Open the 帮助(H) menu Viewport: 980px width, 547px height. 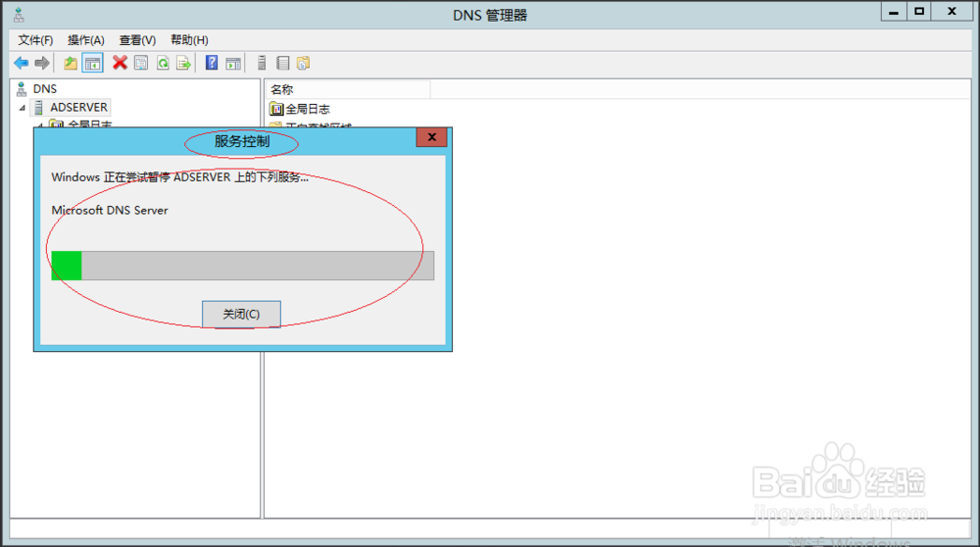pos(189,40)
